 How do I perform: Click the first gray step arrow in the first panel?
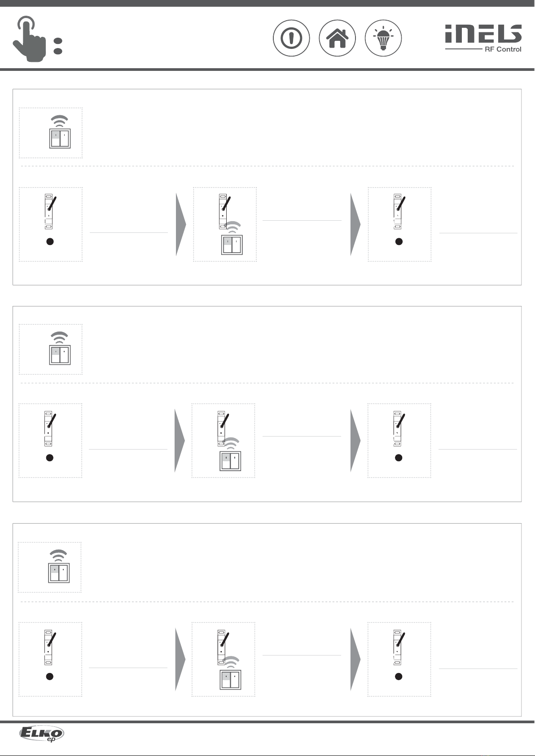(181, 224)
